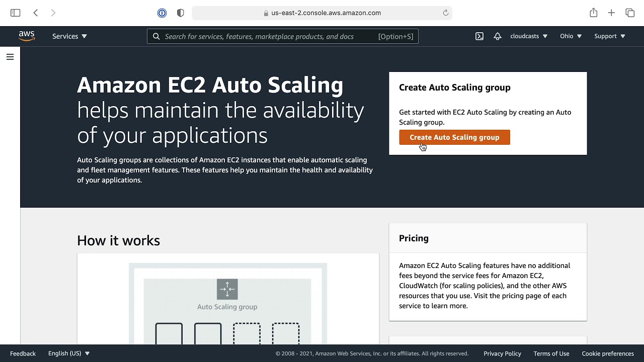The width and height of the screenshot is (644, 362).
Task: Launch CloudShell from the terminal icon
Action: pos(479,36)
